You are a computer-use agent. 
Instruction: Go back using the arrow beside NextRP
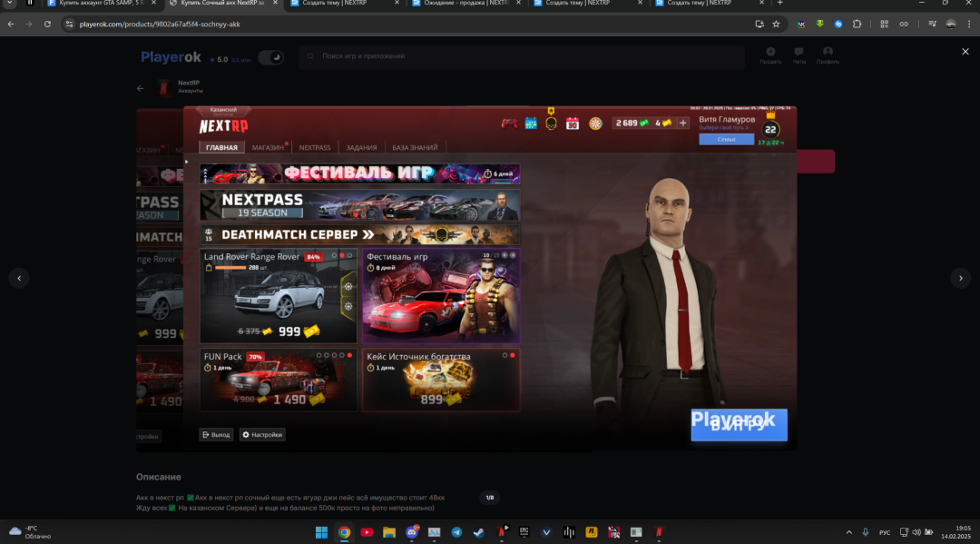click(x=140, y=88)
